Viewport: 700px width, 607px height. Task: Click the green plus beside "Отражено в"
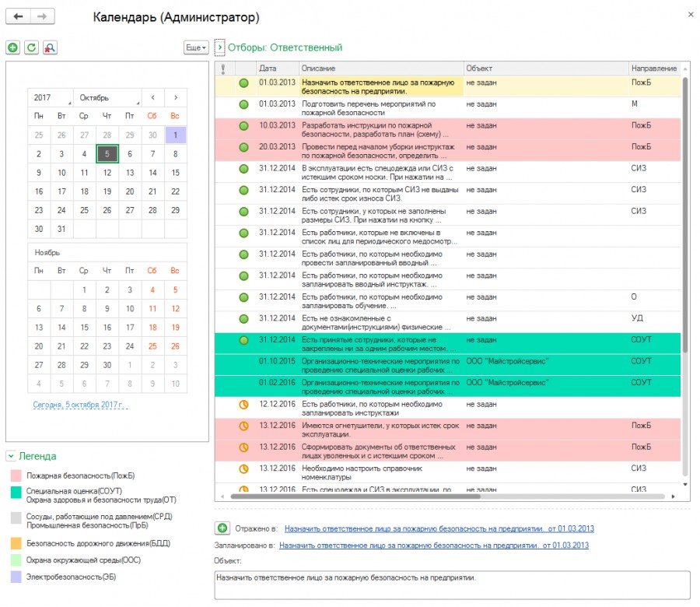coord(222,528)
